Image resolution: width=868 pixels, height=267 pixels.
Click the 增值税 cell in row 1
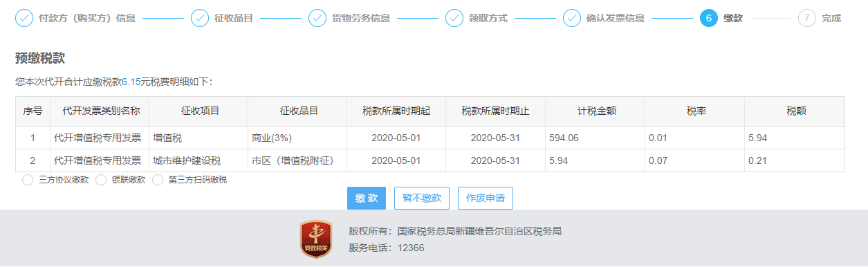(x=199, y=138)
